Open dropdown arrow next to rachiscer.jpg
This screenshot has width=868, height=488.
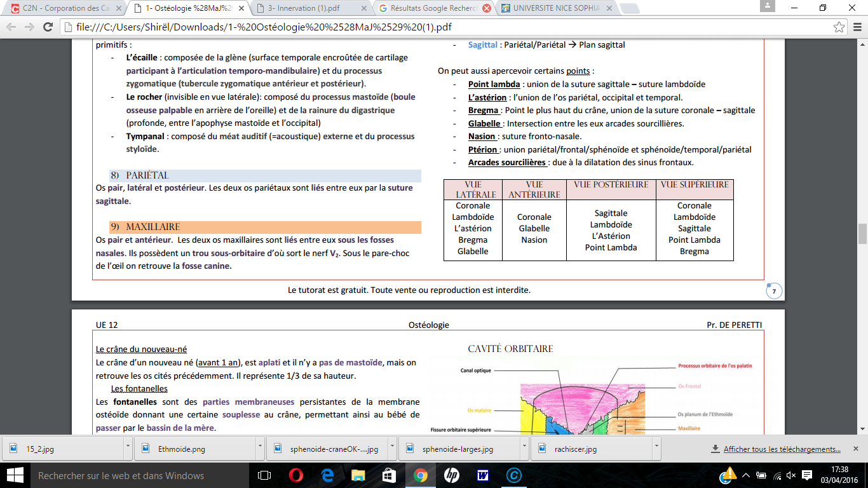(x=656, y=449)
